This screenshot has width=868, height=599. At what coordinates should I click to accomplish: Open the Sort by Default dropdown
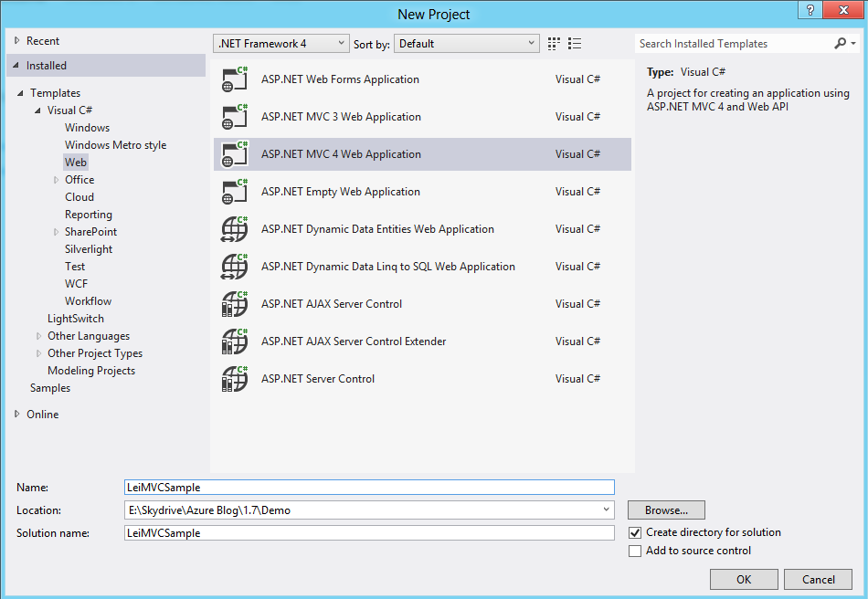pyautogui.click(x=467, y=44)
